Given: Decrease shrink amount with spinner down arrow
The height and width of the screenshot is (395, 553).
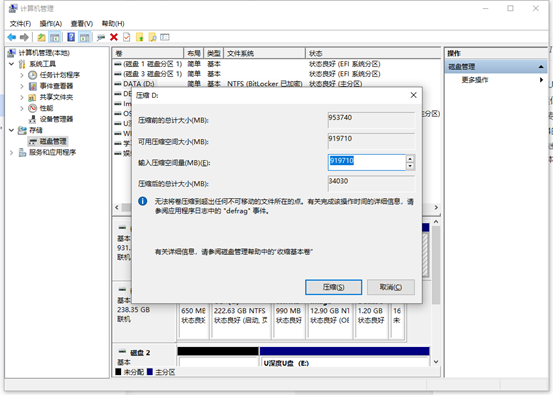Looking at the screenshot, I should coord(410,166).
